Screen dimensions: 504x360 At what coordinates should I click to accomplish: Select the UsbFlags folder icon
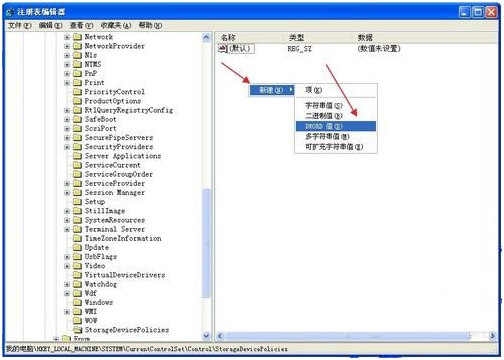[x=77, y=257]
